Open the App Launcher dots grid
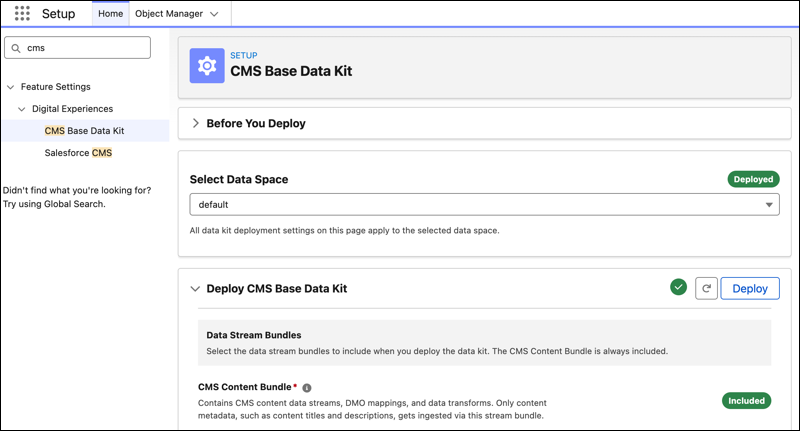The image size is (800, 431). click(22, 13)
